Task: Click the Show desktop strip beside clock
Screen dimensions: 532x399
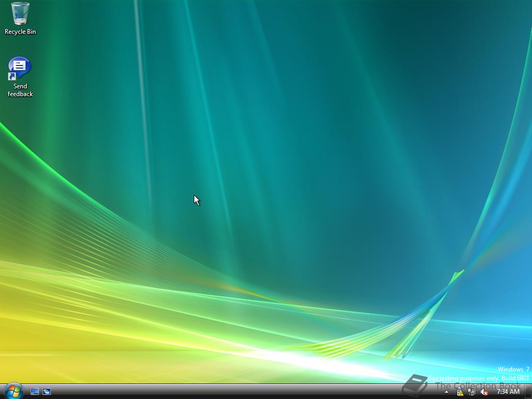Action: click(528, 392)
